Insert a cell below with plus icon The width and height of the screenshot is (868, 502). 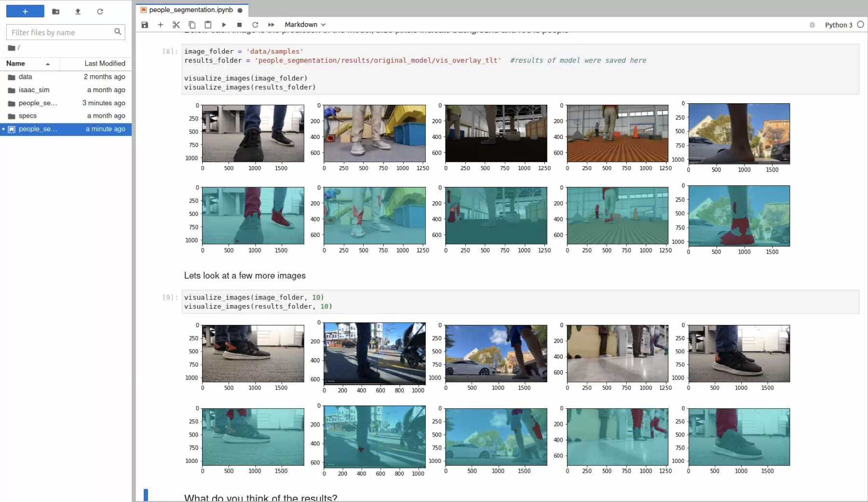coord(161,25)
